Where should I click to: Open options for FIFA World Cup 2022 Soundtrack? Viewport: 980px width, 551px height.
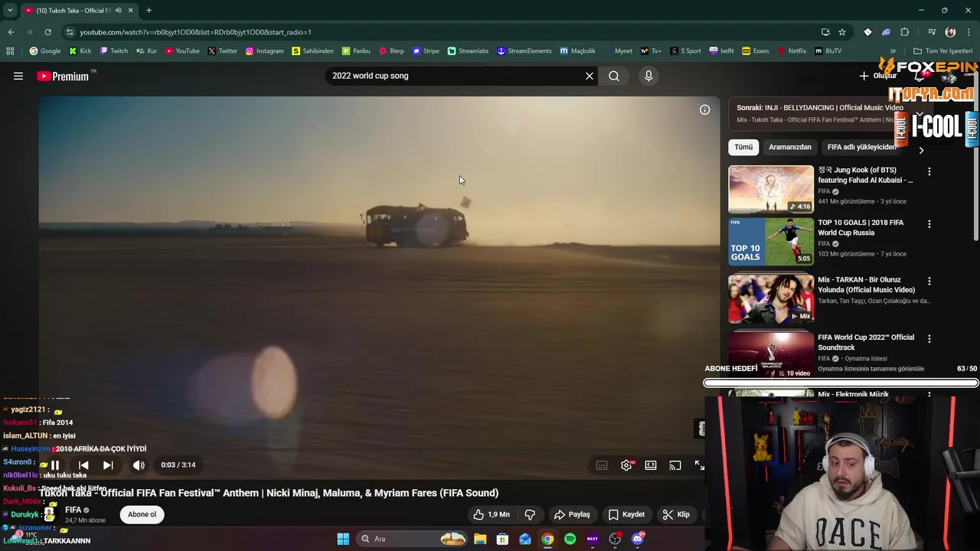(x=929, y=338)
